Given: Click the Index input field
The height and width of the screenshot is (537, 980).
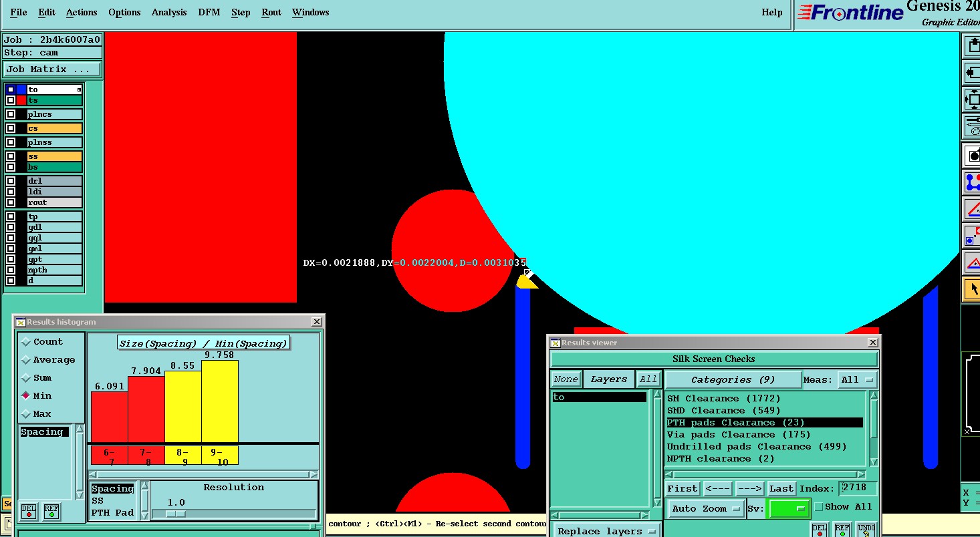Looking at the screenshot, I should point(858,488).
